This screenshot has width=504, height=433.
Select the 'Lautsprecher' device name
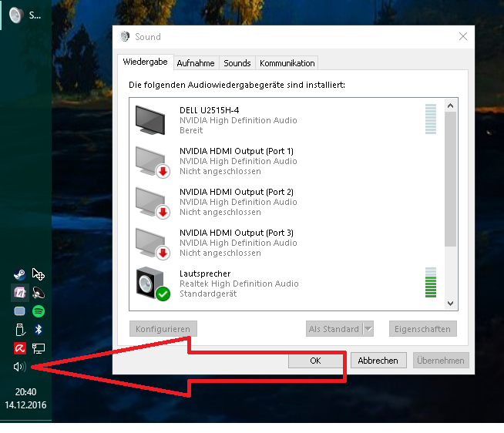click(205, 274)
